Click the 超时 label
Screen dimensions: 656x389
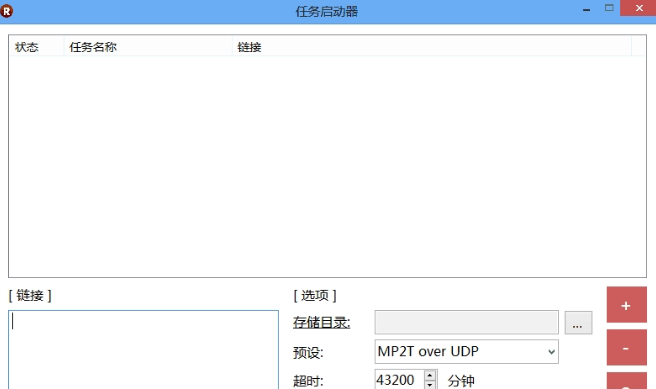[x=308, y=381]
